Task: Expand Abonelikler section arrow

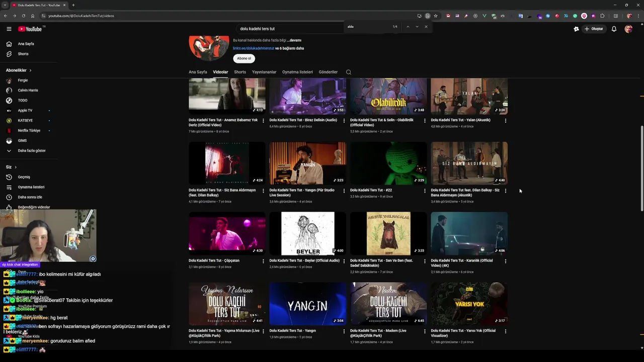Action: [x=30, y=70]
